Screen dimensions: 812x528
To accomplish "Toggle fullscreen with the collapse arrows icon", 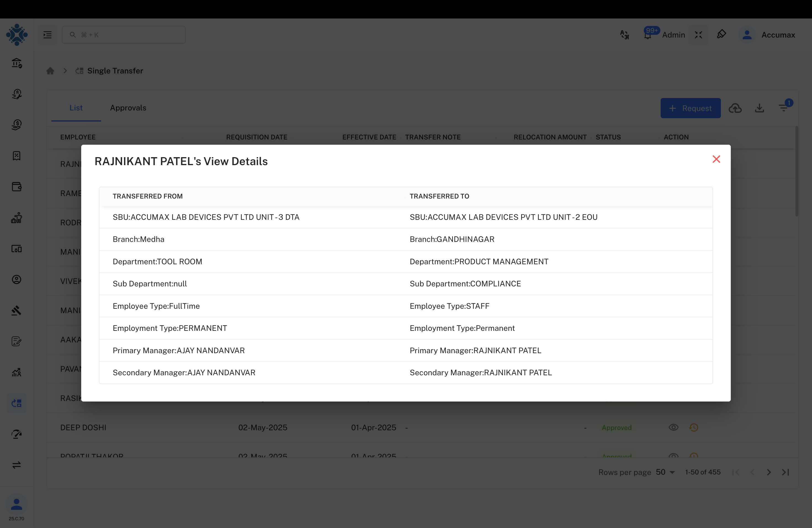I will pos(698,35).
